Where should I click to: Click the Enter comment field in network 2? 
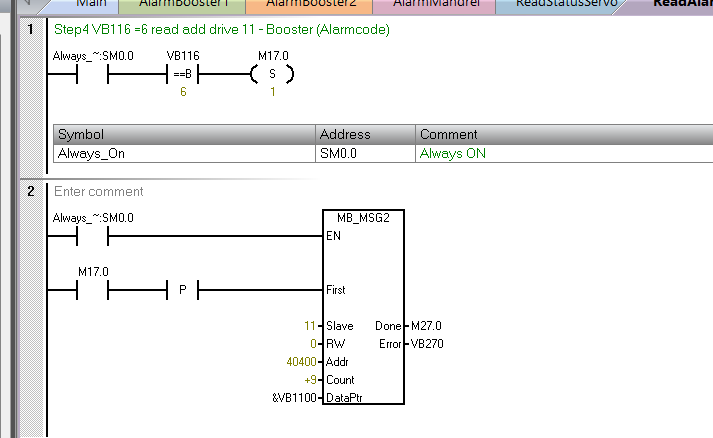[100, 192]
